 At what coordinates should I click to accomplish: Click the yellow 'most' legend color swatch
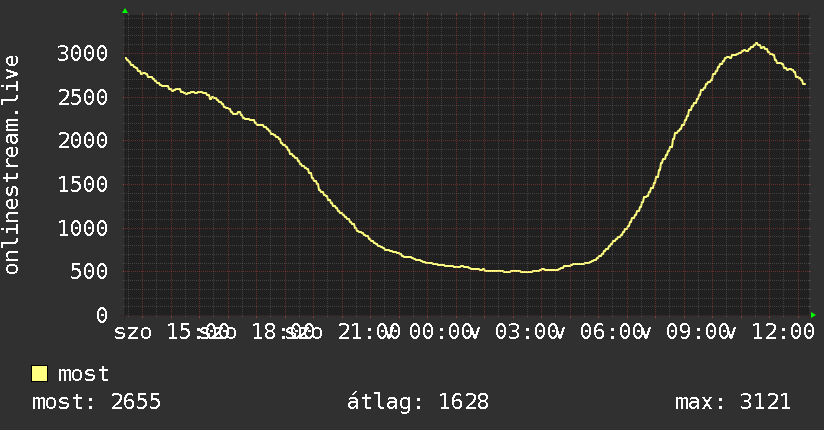[x=39, y=374]
